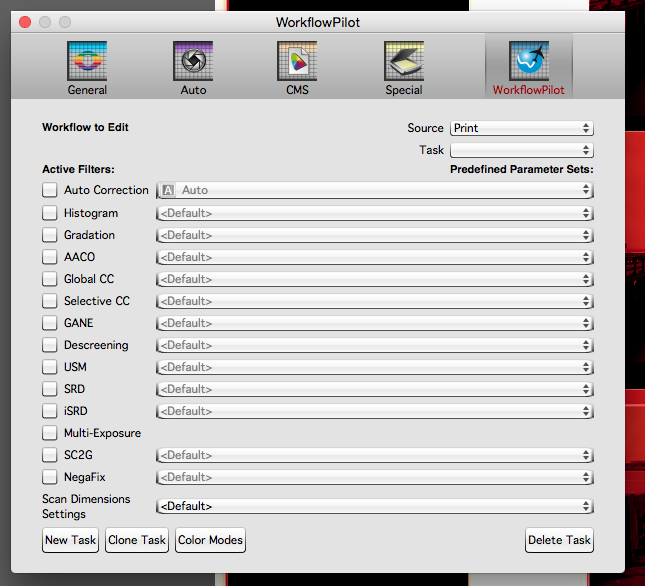The image size is (645, 586).
Task: Enable the USM checkbox
Action: pyautogui.click(x=50, y=367)
